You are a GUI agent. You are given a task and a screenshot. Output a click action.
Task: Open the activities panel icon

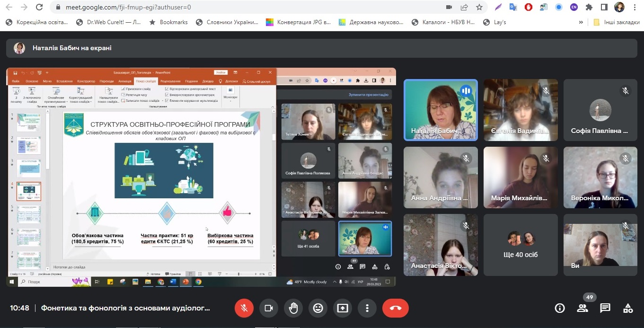[628, 308]
